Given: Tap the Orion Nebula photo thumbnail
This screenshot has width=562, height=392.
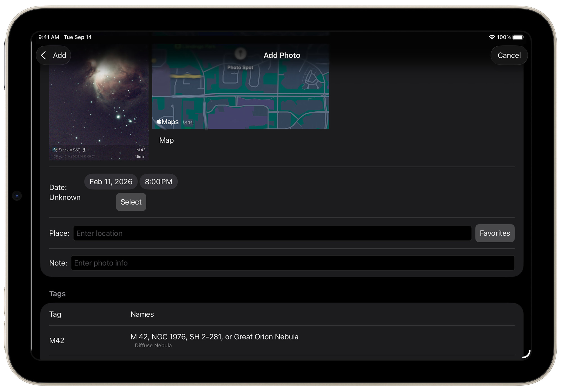Looking at the screenshot, I should [x=99, y=105].
